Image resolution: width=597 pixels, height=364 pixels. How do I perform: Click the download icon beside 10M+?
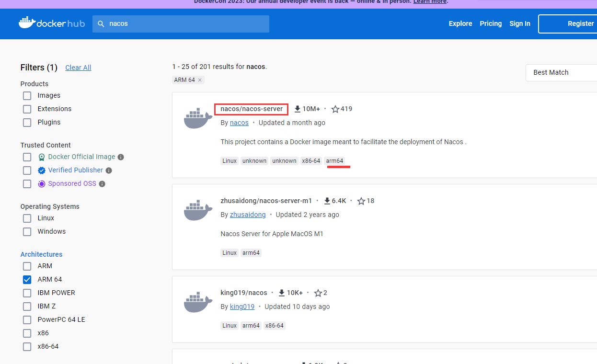click(298, 109)
